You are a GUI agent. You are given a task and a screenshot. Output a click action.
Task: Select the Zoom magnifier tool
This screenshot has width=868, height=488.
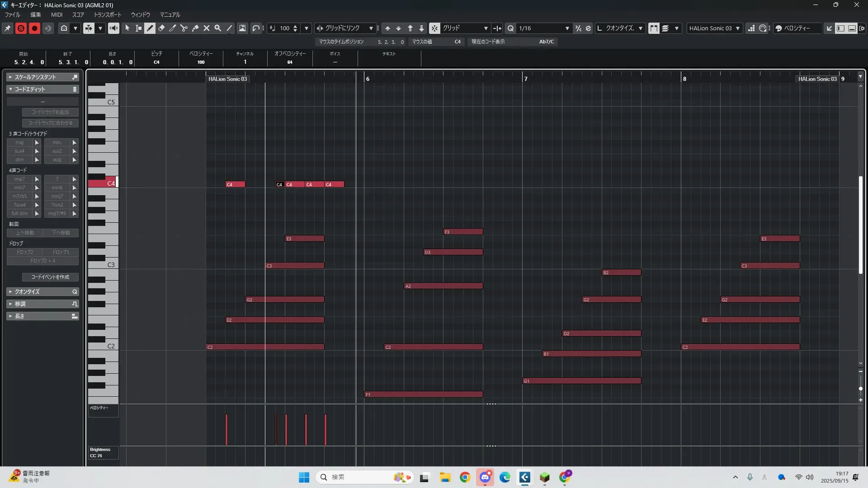tap(218, 28)
